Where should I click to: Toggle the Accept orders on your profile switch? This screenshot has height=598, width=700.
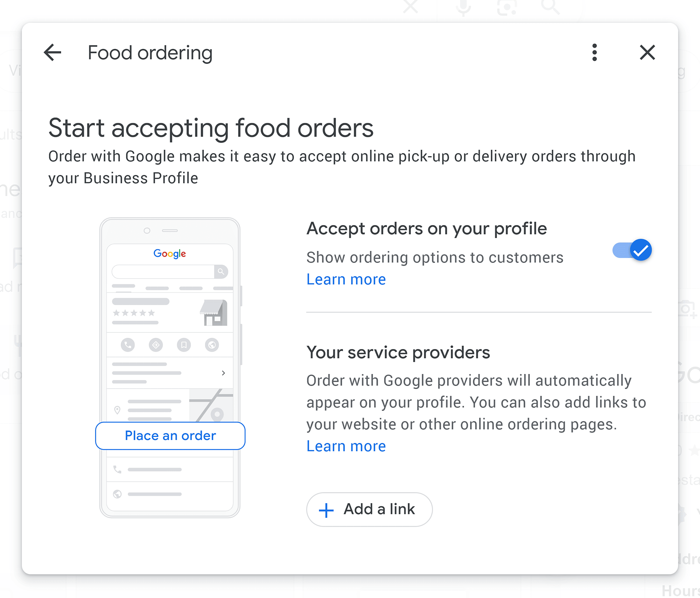point(631,249)
